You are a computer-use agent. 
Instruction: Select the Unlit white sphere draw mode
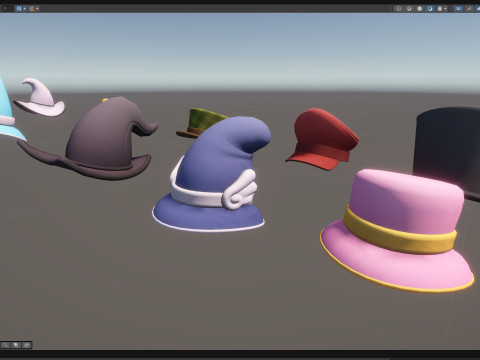(x=420, y=9)
